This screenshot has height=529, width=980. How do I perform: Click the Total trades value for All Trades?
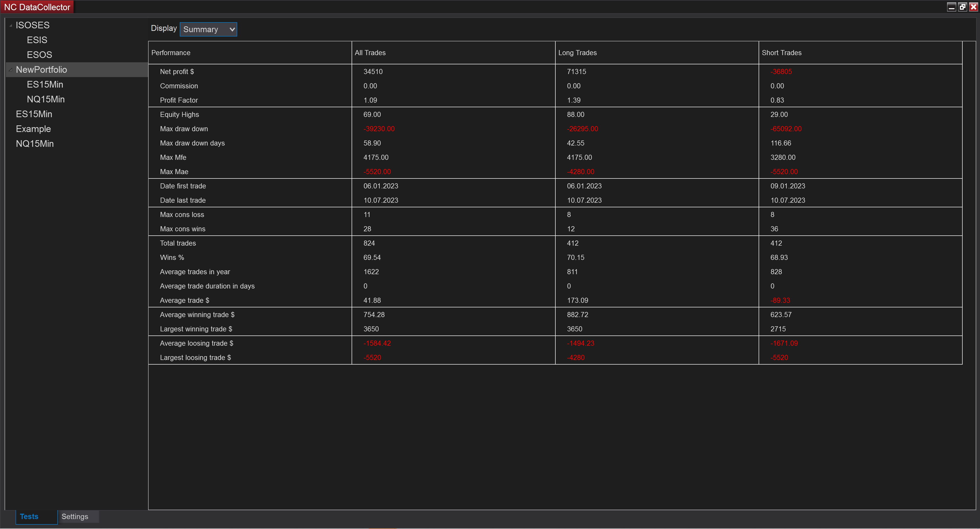click(369, 243)
